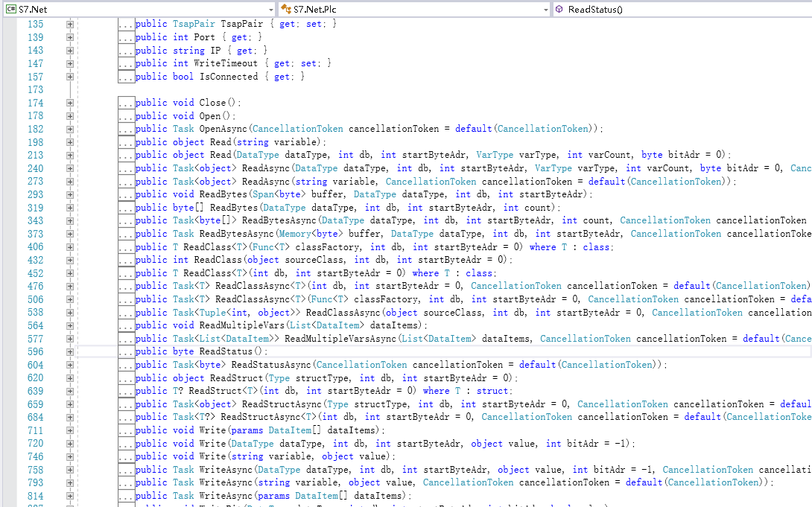Image resolution: width=812 pixels, height=507 pixels.
Task: Expand ReadBytes(Span<byte>) at line 293
Action: coord(70,194)
